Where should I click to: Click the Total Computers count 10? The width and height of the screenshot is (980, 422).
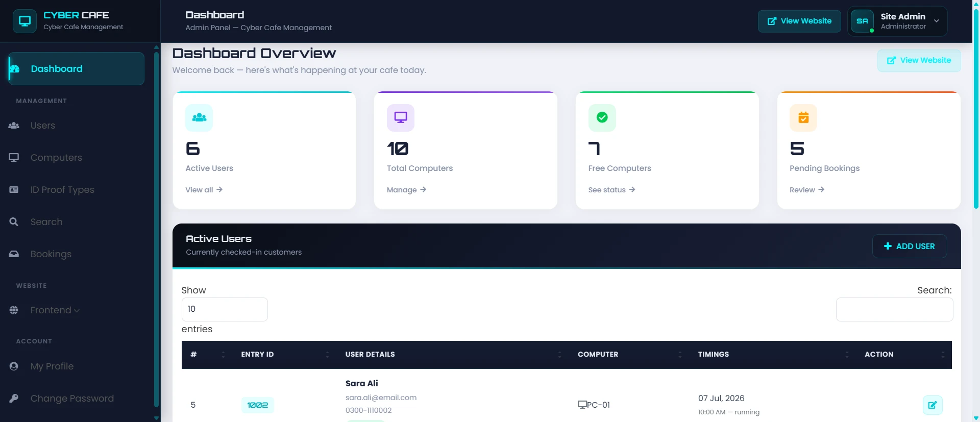(398, 148)
